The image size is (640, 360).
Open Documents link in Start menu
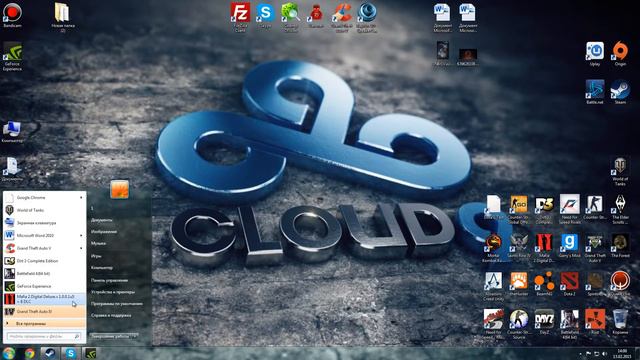coord(101,220)
